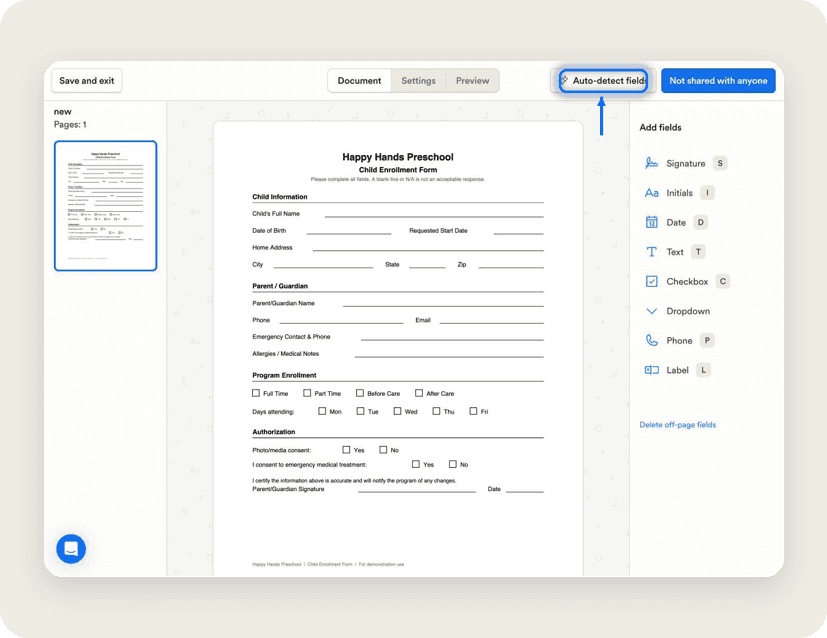Screen dimensions: 827x638
Task: Open the chat support bubble
Action: (71, 548)
